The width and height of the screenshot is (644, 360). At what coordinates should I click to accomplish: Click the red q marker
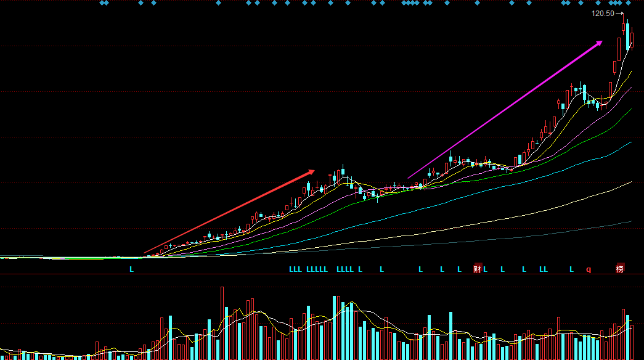point(588,269)
